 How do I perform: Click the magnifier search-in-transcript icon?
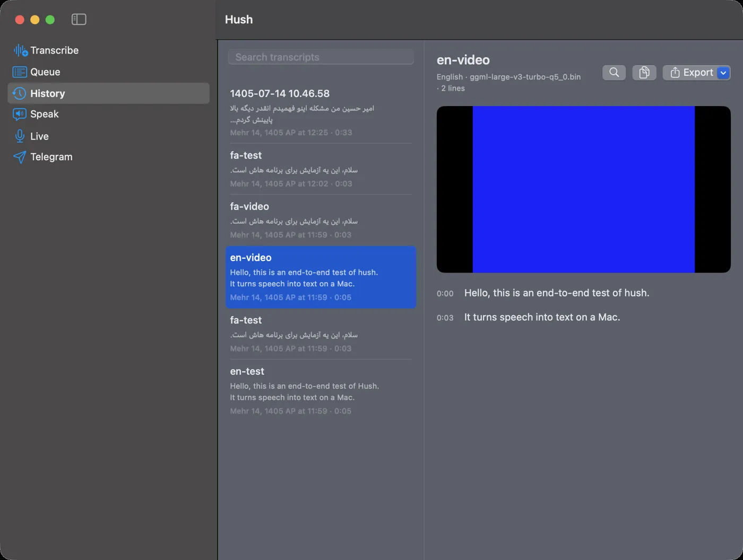tap(614, 73)
